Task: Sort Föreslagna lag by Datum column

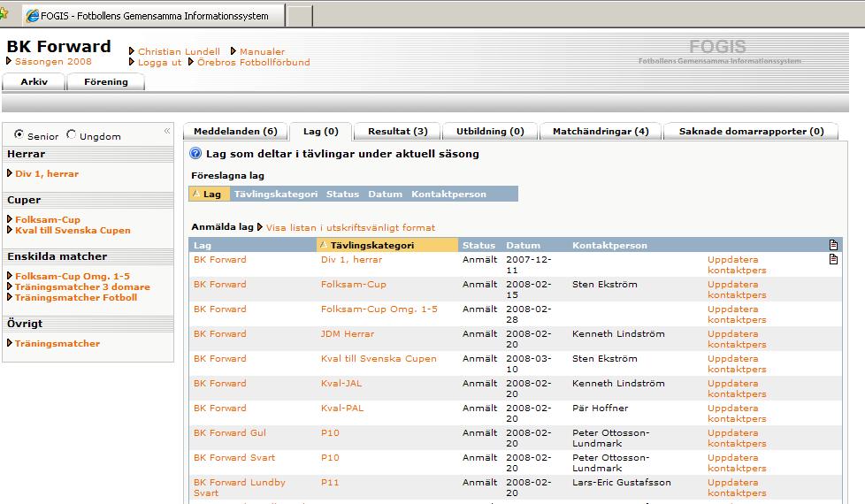Action: (385, 195)
